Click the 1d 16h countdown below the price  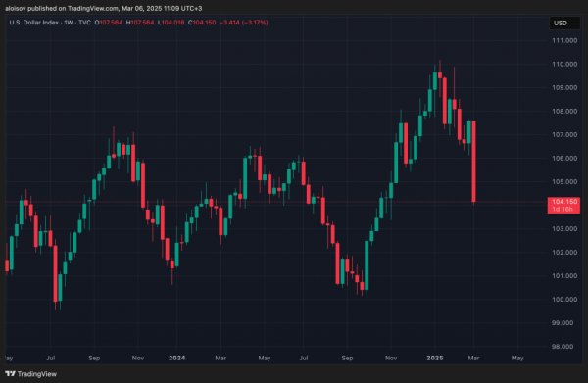click(x=563, y=209)
